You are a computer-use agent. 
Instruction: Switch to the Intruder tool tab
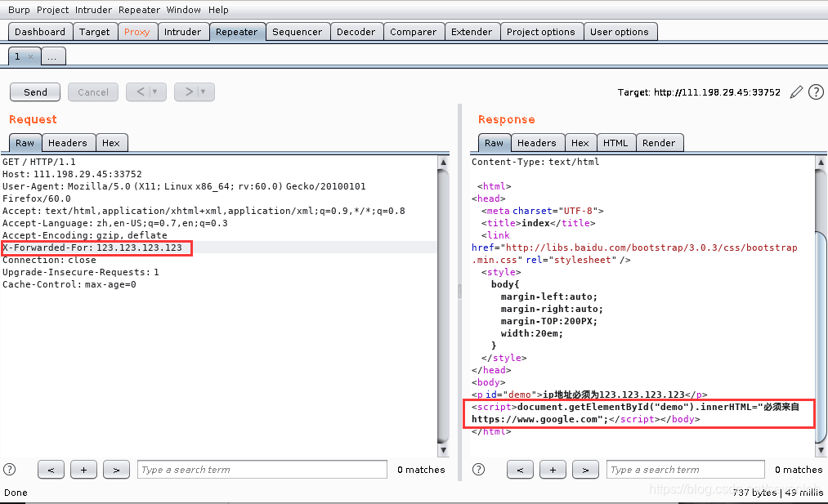(x=183, y=32)
